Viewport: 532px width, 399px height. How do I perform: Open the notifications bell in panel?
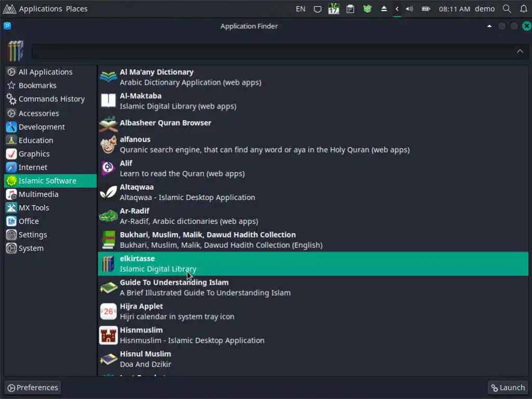tap(524, 9)
